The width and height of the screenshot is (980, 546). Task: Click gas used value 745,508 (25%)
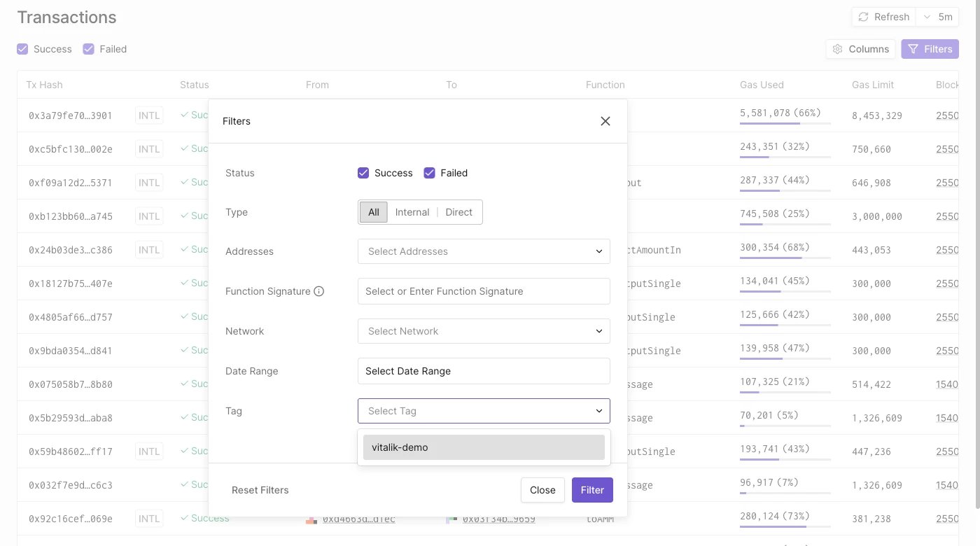[775, 213]
